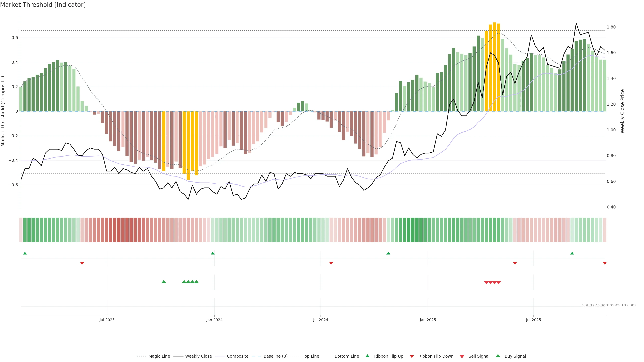Screen dimensions: 644x362
Task: Toggle the Weekly Close legend entry
Action: (198, 356)
